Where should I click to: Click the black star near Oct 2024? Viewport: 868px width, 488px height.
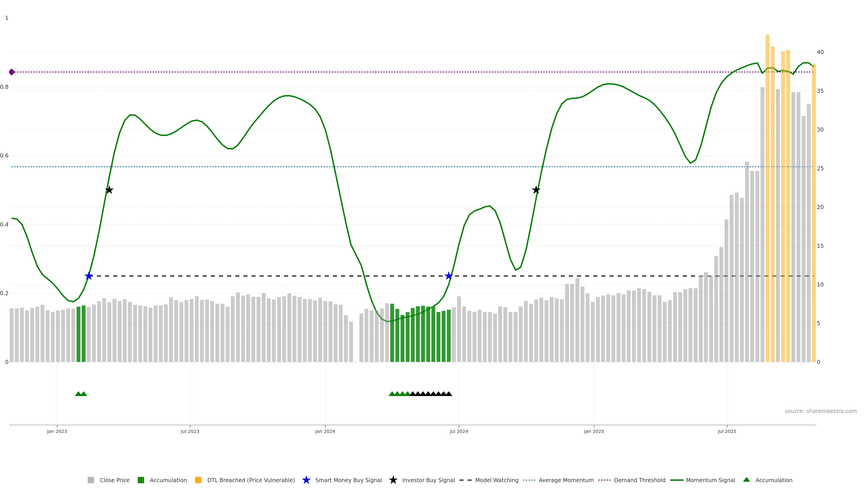pyautogui.click(x=536, y=190)
